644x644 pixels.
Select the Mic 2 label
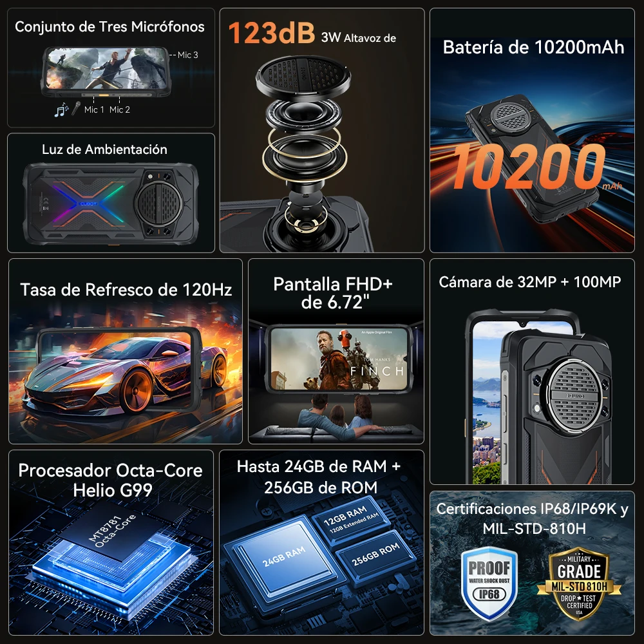(120, 109)
